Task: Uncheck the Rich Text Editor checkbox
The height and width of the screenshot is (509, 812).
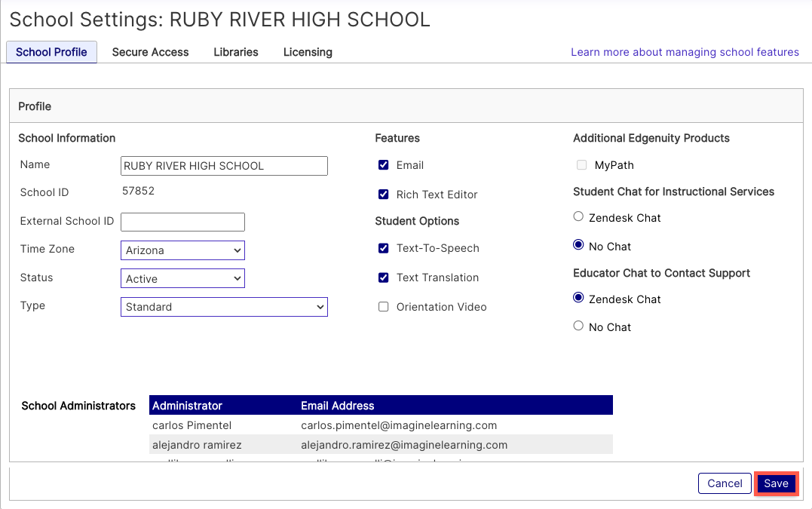Action: (x=384, y=195)
